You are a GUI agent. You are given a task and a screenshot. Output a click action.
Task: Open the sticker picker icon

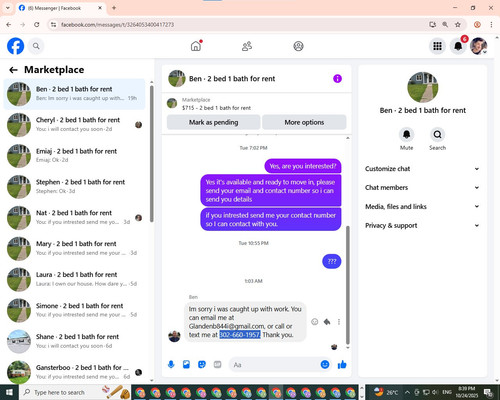point(202,364)
